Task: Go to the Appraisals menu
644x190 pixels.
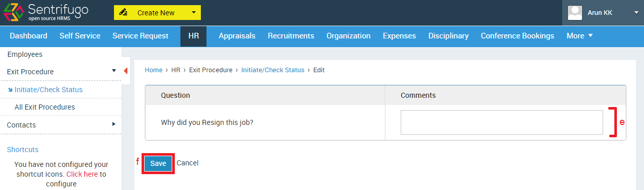Action: [x=237, y=36]
